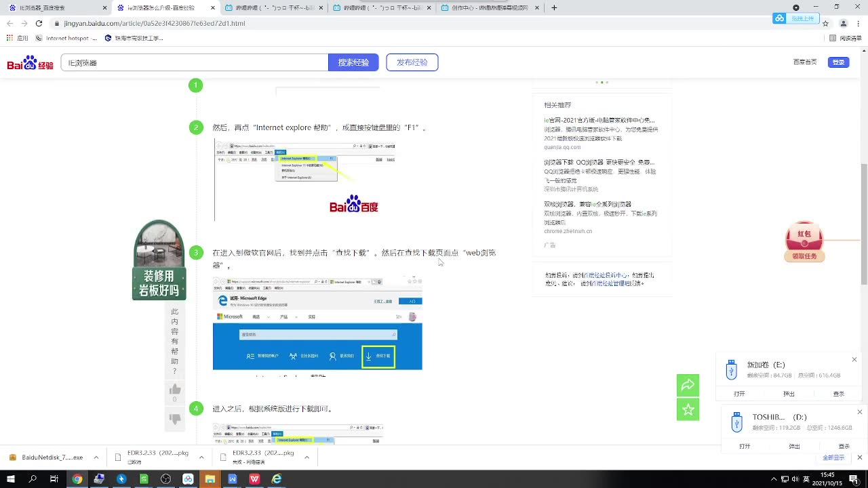This screenshot has height=488, width=868.
Task: Click 查杀 for 新加卷 (E:)
Action: (839, 394)
